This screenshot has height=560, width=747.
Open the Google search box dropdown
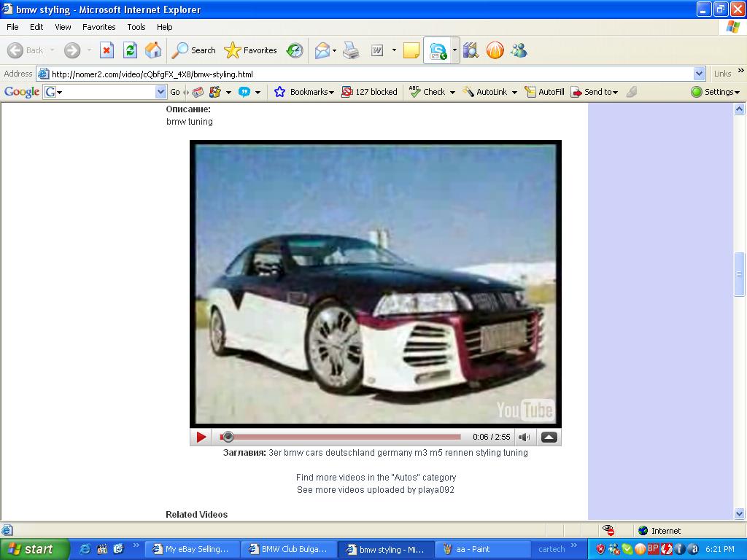coord(160,92)
